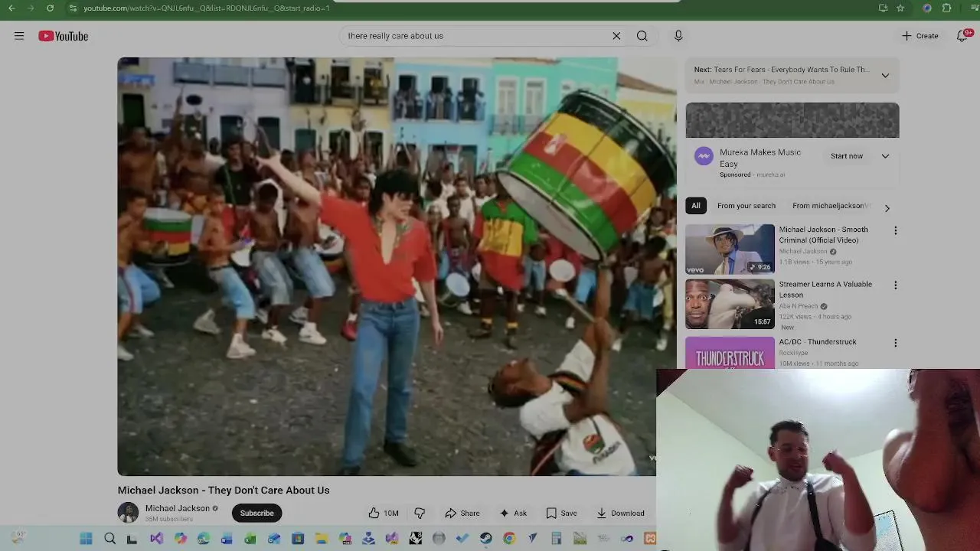The image size is (980, 551).
Task: Open Microsoft Edge from taskbar
Action: (x=204, y=539)
